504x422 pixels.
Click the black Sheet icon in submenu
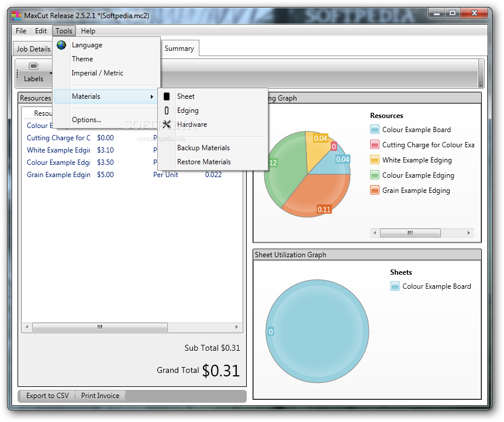coord(167,96)
